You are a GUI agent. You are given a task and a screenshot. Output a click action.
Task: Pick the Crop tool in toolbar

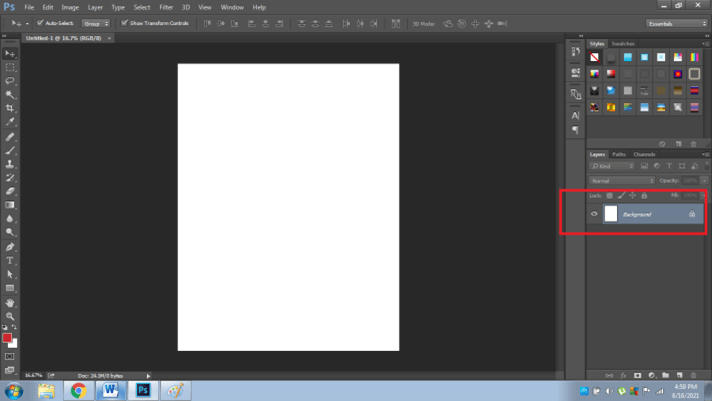11,108
